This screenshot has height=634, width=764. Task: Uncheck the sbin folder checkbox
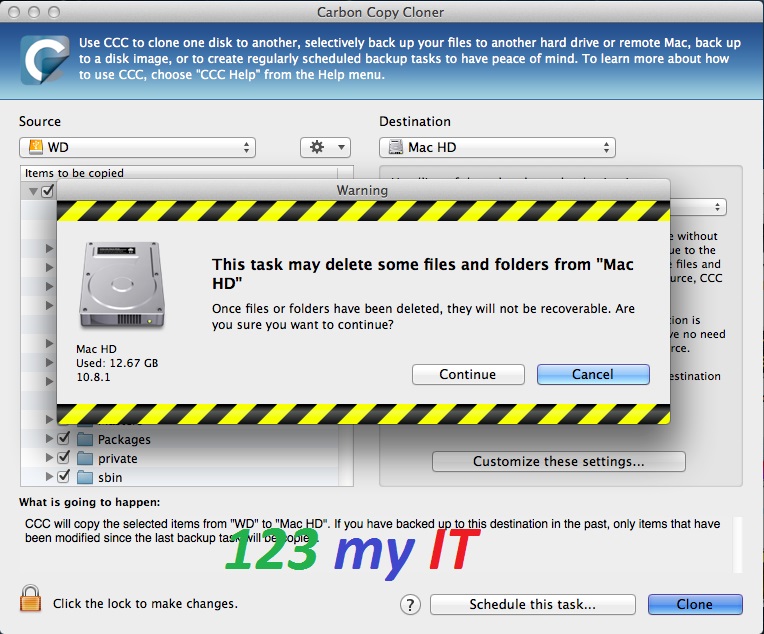click(x=63, y=477)
